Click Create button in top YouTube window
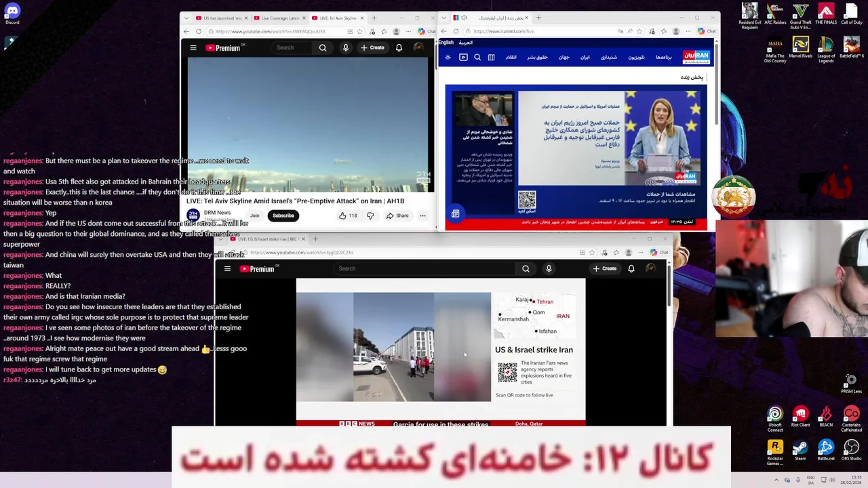The height and width of the screenshot is (488, 868). tap(373, 47)
